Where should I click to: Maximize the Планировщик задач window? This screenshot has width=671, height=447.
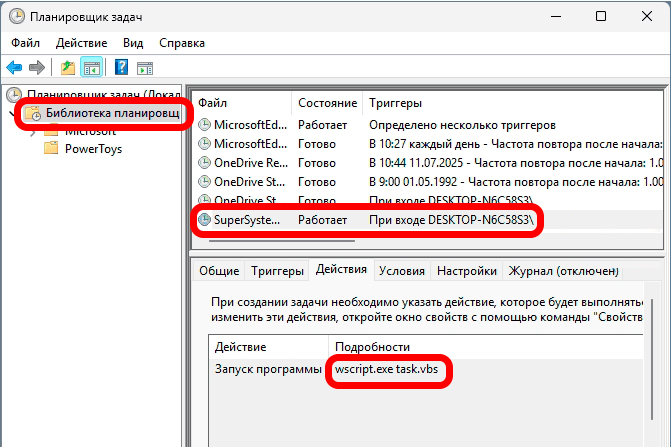point(601,17)
